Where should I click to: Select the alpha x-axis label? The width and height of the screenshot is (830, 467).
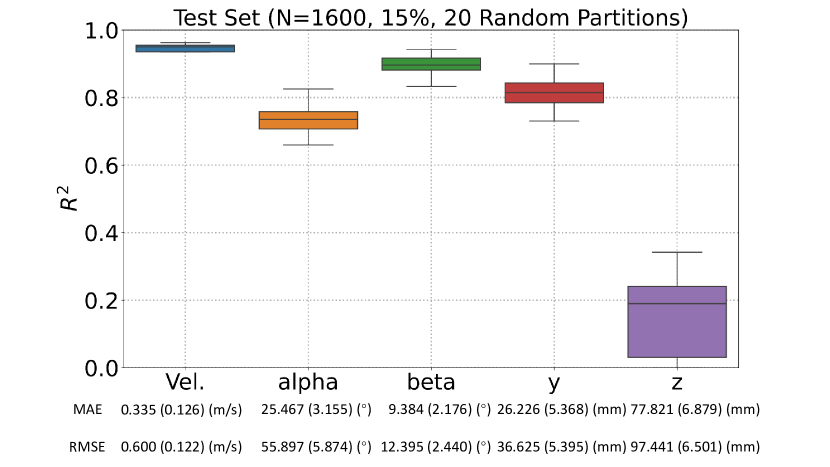coord(308,383)
